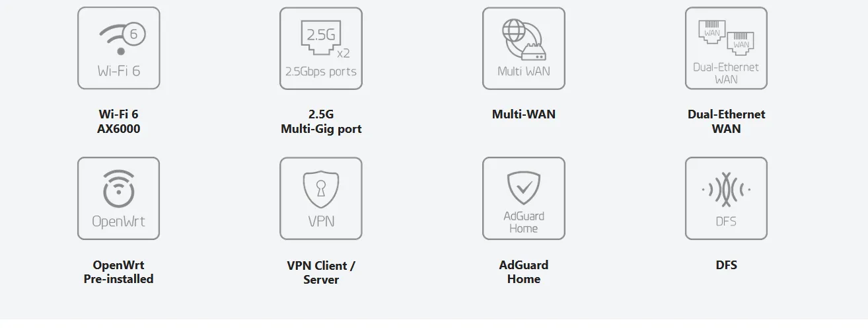Click the bold 'Server' text
The height and width of the screenshot is (330, 868).
[321, 280]
